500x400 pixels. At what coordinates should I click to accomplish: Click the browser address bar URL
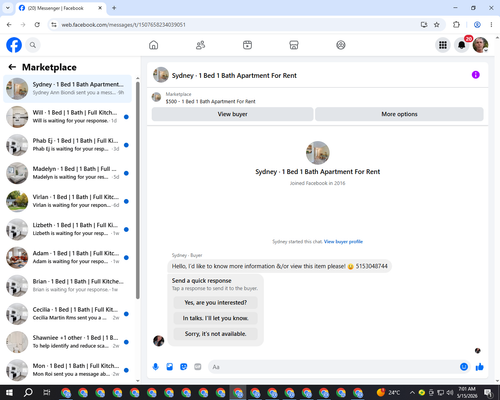click(x=123, y=25)
